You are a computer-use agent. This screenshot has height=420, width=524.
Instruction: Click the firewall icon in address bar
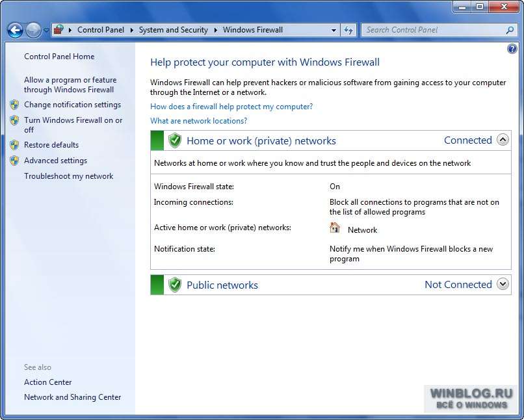pos(59,30)
